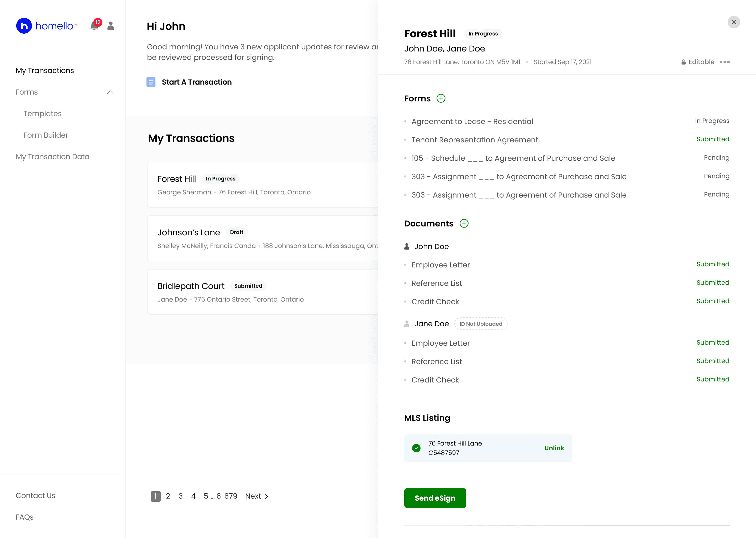The width and height of the screenshot is (756, 538).
Task: Go to Next page of transactions
Action: pos(256,496)
